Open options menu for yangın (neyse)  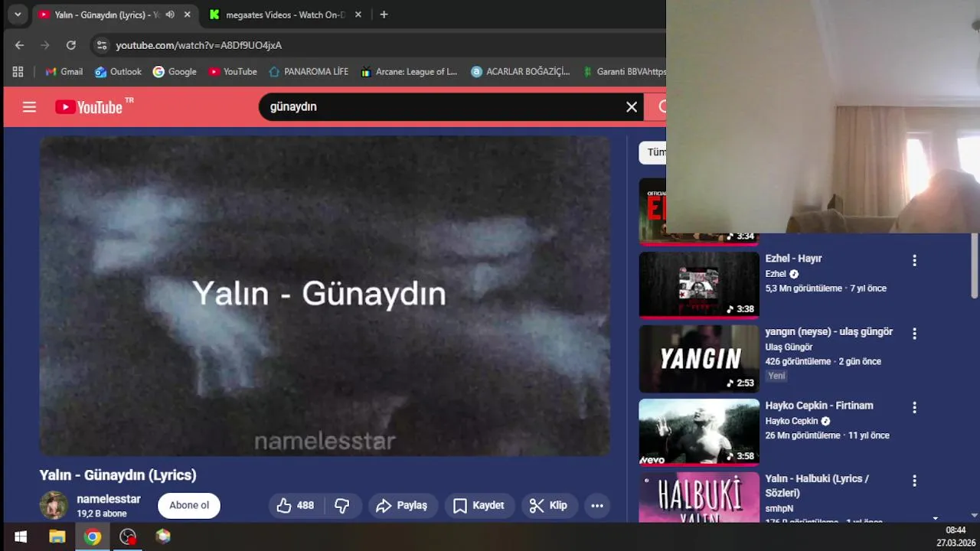click(x=914, y=334)
